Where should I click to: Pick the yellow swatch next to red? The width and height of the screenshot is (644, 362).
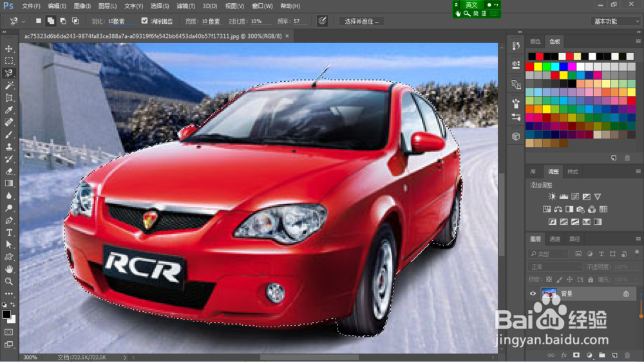538,66
